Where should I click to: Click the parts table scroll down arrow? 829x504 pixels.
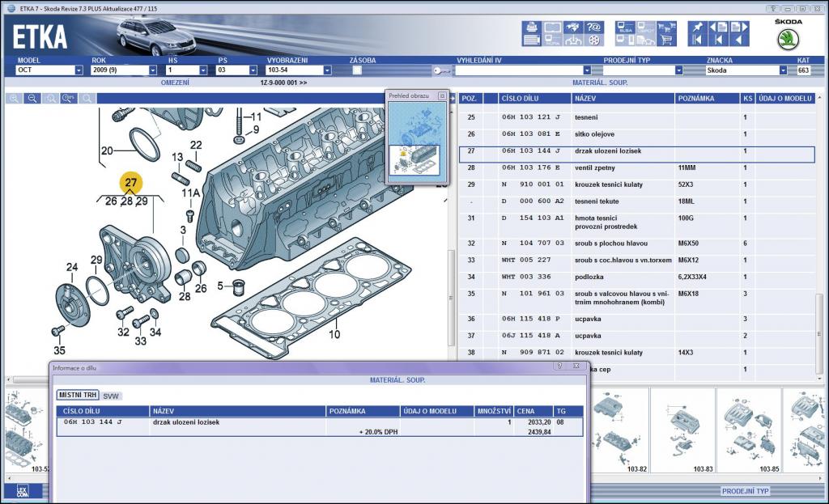coord(819,379)
